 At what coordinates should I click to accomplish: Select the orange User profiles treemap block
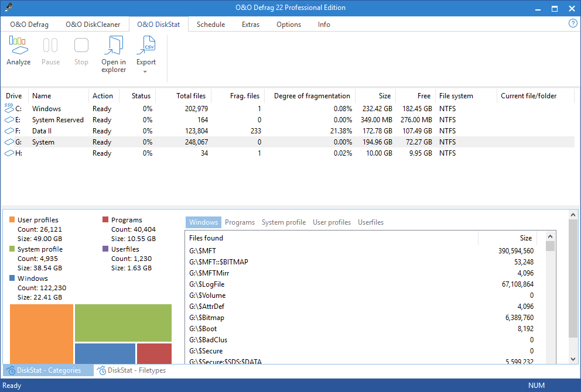[42, 334]
